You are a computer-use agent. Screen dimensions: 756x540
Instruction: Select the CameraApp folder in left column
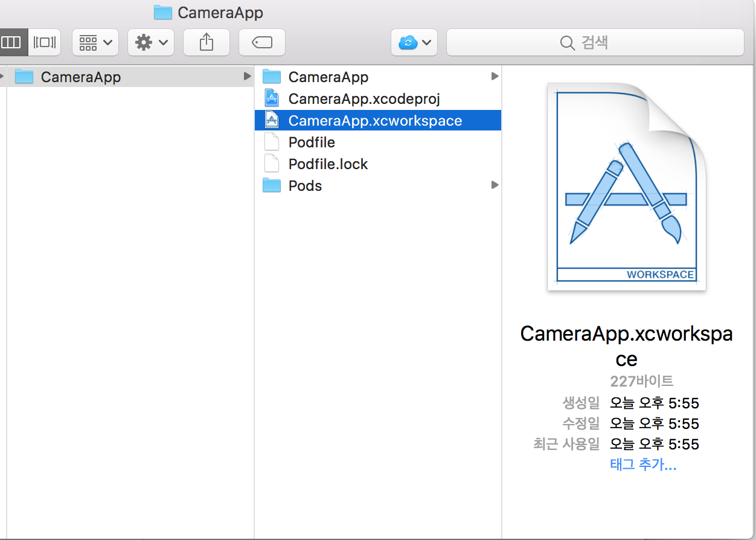pyautogui.click(x=81, y=77)
